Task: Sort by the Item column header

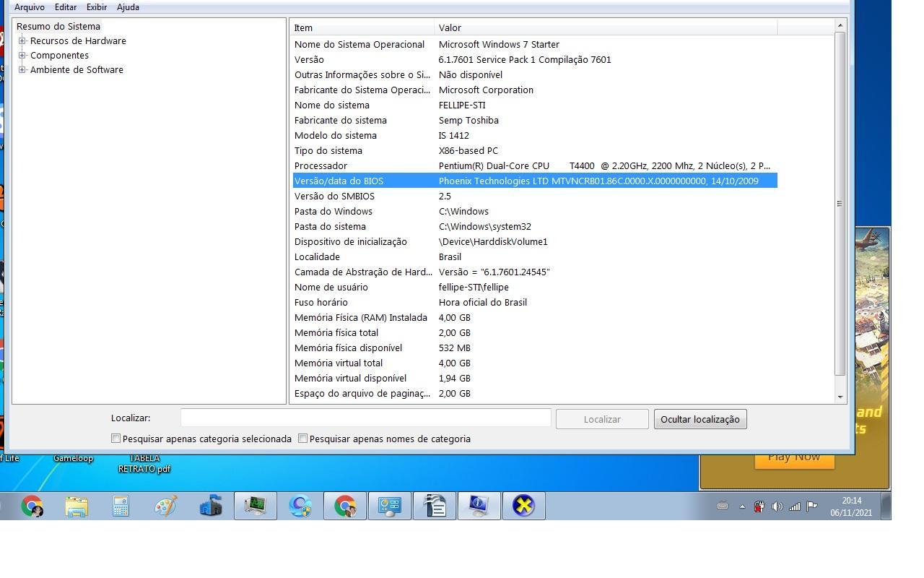Action: click(x=363, y=27)
